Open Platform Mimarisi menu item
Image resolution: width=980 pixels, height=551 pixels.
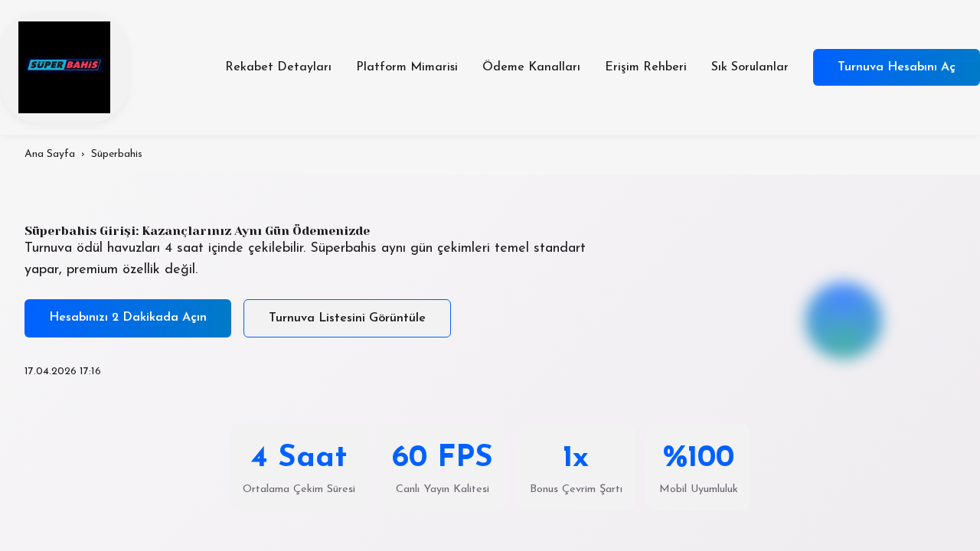[407, 67]
